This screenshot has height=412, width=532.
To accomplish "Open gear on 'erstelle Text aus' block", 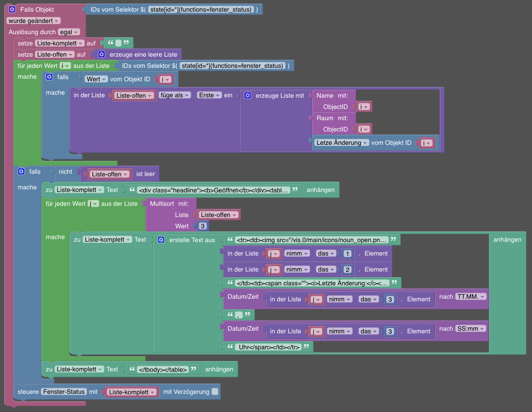I will coord(161,240).
